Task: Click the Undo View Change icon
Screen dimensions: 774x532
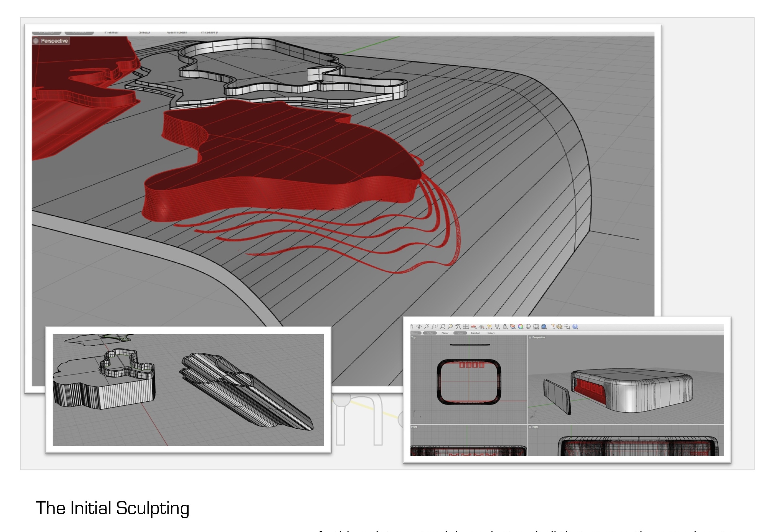Action: click(x=458, y=327)
